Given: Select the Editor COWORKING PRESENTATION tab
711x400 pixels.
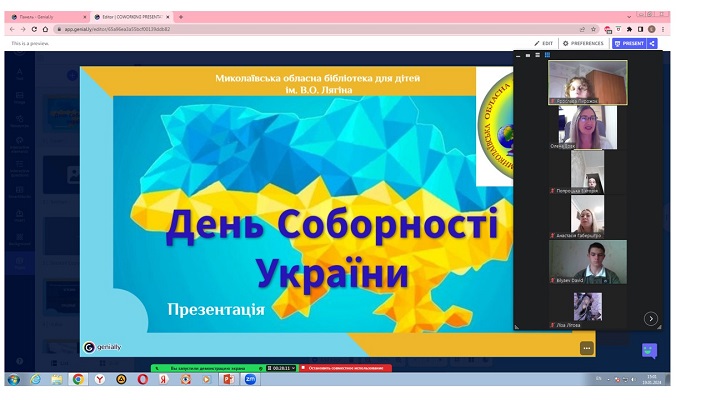Looking at the screenshot, I should 131,17.
